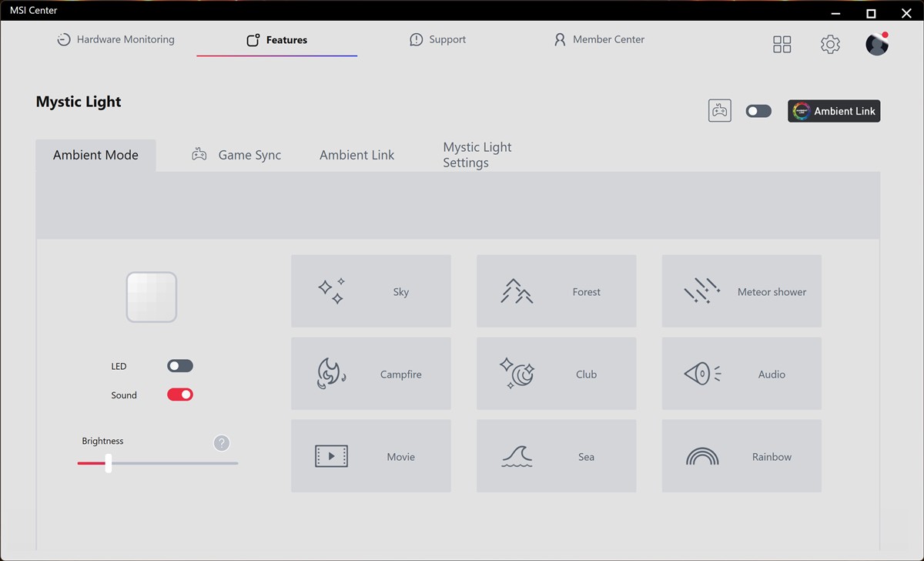Pick the Movie ambient effect
Screen dimensions: 924x561
point(370,456)
